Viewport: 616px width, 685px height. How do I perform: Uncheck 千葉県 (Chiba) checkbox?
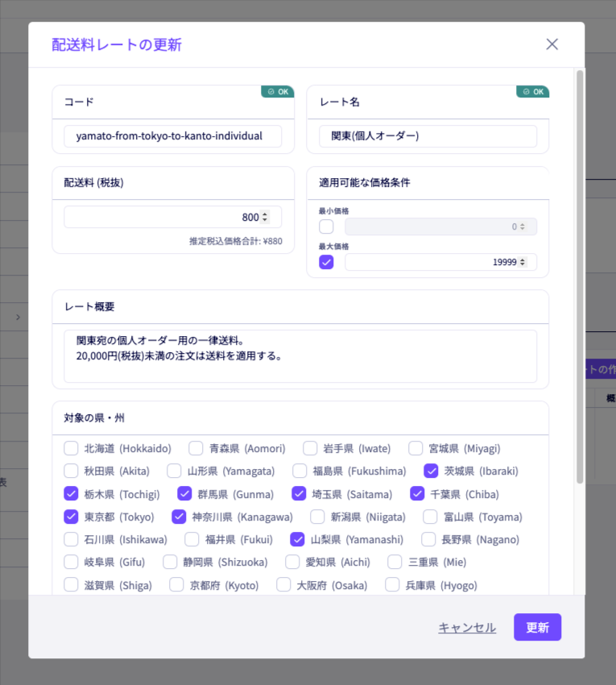[x=417, y=494]
